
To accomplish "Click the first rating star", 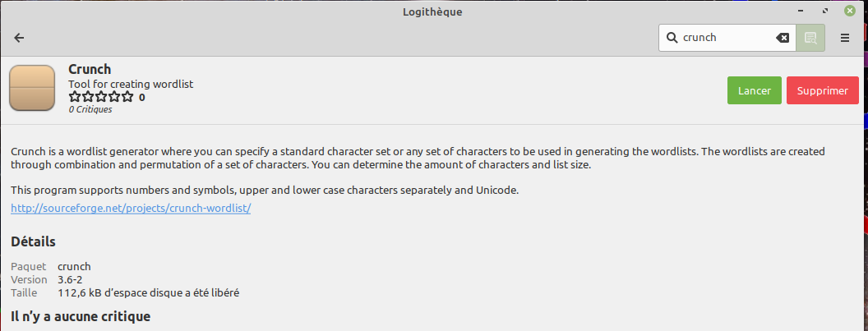I will [75, 97].
